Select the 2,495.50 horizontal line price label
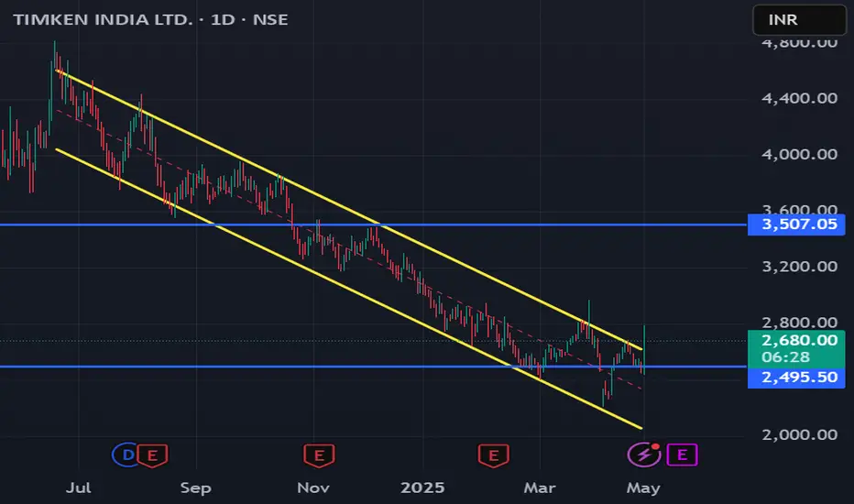 pyautogui.click(x=796, y=377)
